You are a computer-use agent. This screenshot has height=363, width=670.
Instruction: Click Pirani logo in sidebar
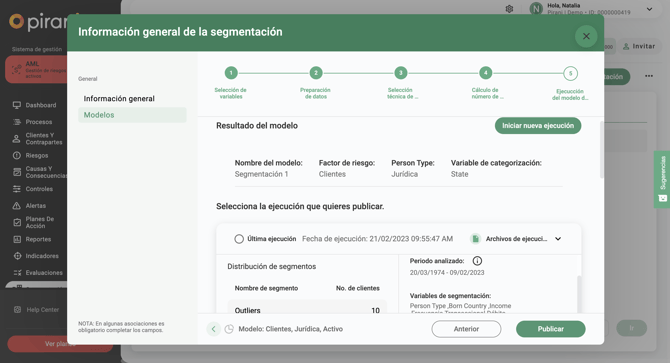coord(38,22)
